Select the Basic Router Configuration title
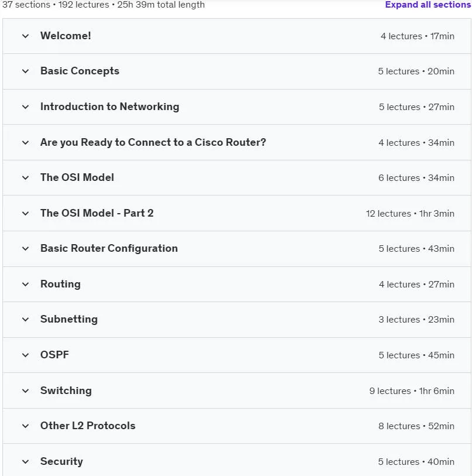The height and width of the screenshot is (476, 472). [109, 248]
